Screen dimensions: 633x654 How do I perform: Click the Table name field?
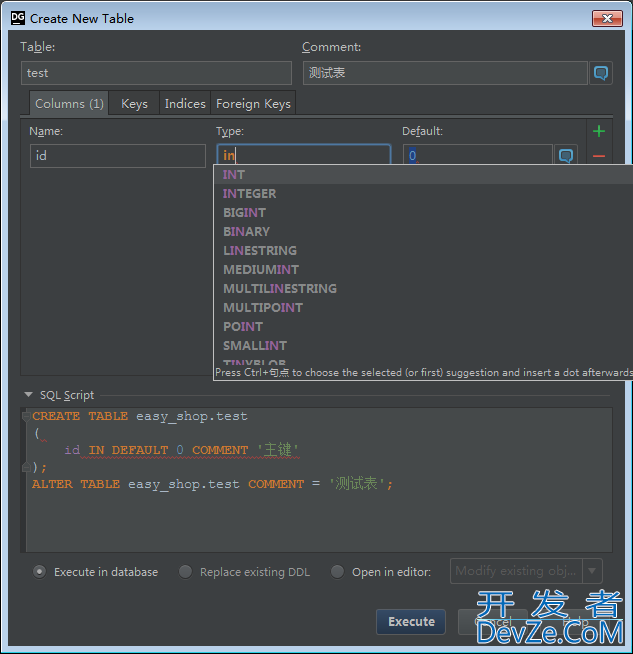(156, 73)
